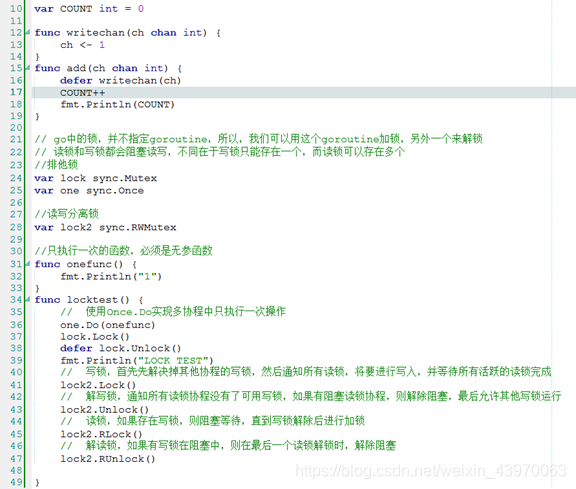Click 'fmt.Println(COUNT)' statement
The height and width of the screenshot is (489, 576).
(118, 105)
